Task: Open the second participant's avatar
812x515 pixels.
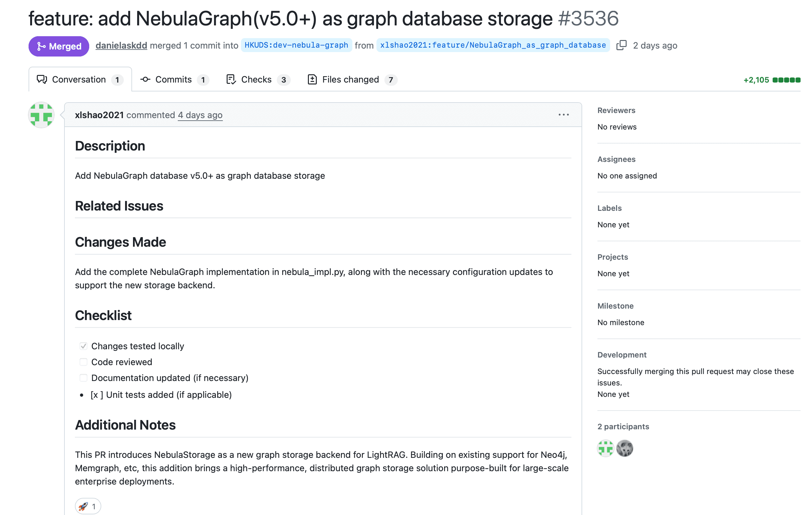Action: point(624,449)
